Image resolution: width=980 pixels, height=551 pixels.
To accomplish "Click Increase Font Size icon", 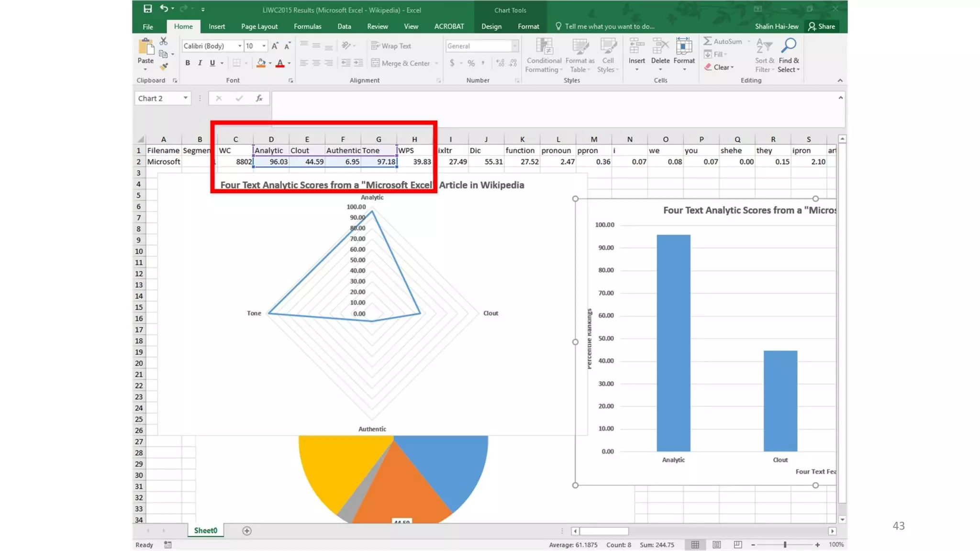I will click(x=275, y=46).
